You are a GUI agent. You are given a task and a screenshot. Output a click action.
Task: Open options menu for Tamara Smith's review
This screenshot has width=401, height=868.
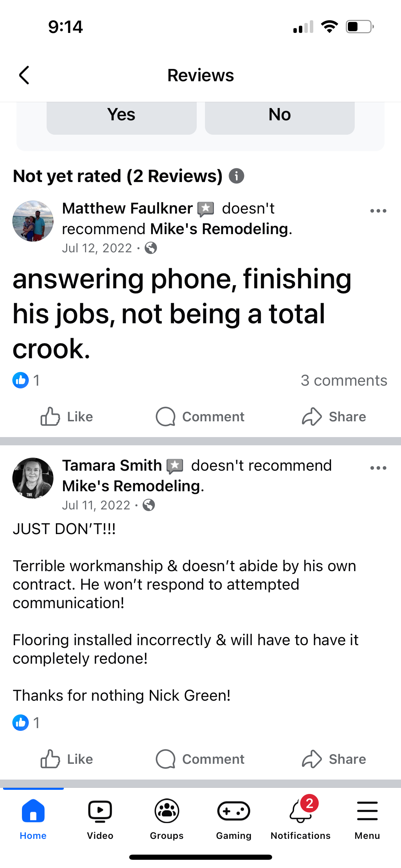[x=378, y=468]
